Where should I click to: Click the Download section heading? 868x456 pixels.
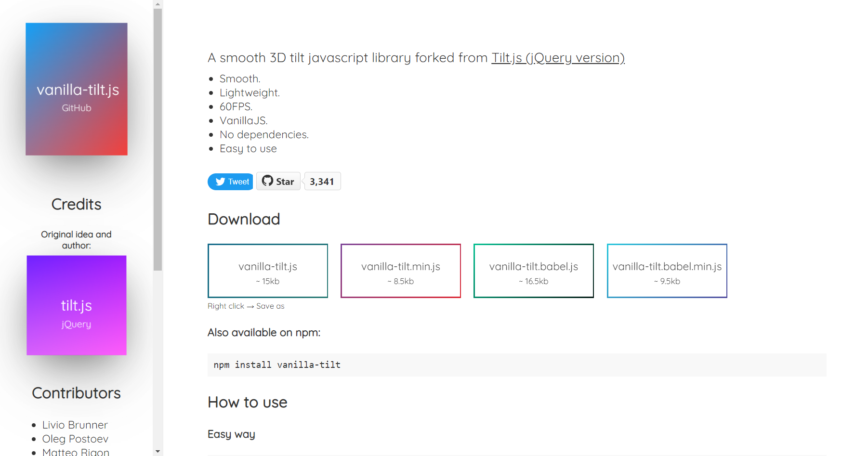click(x=244, y=219)
